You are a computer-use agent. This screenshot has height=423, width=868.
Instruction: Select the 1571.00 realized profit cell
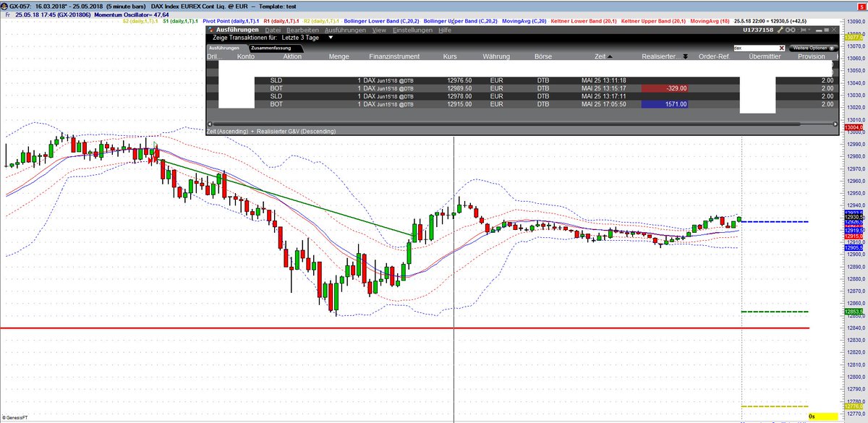point(665,104)
